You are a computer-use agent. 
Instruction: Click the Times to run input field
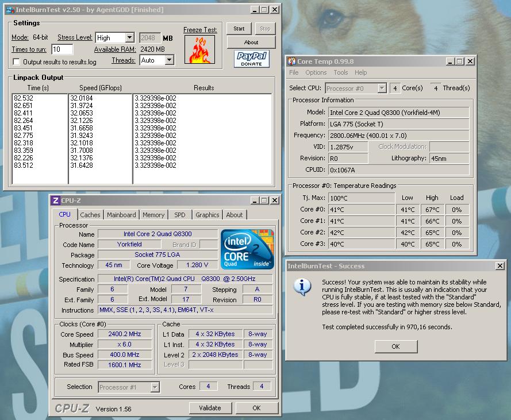coord(62,49)
